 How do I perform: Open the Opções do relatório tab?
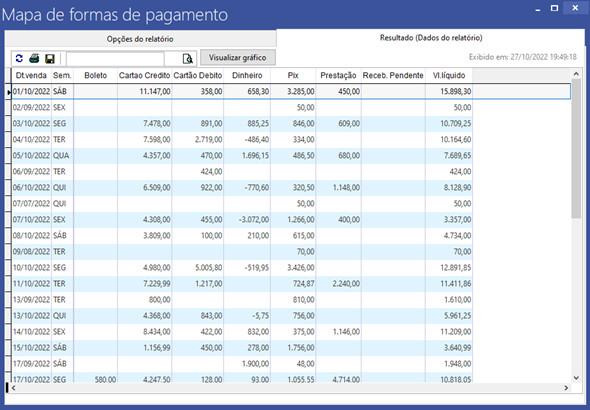pyautogui.click(x=140, y=39)
